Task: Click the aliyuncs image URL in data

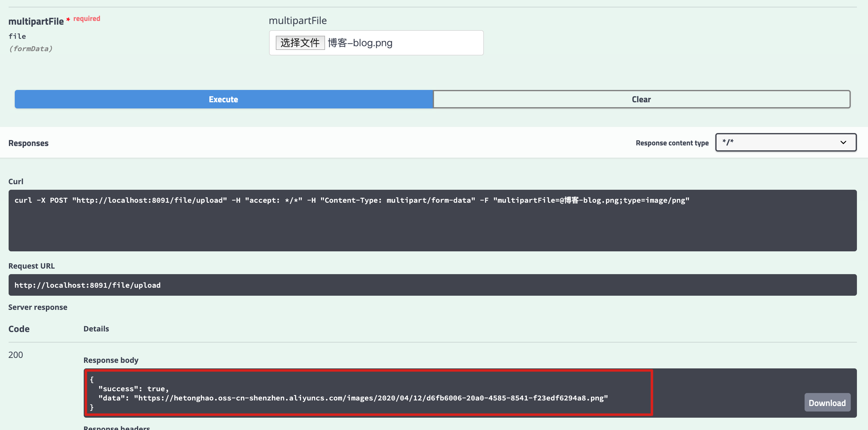Action: click(371, 398)
